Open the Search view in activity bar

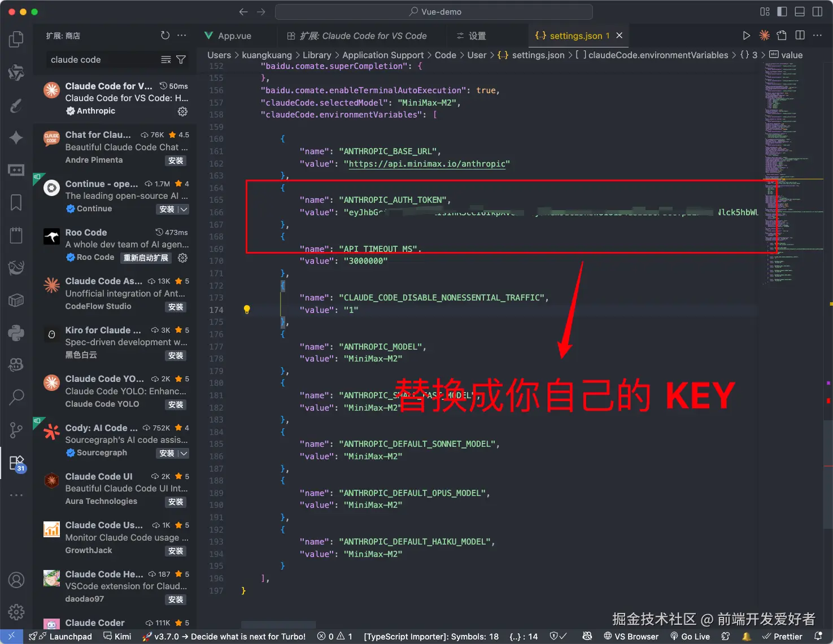point(16,397)
